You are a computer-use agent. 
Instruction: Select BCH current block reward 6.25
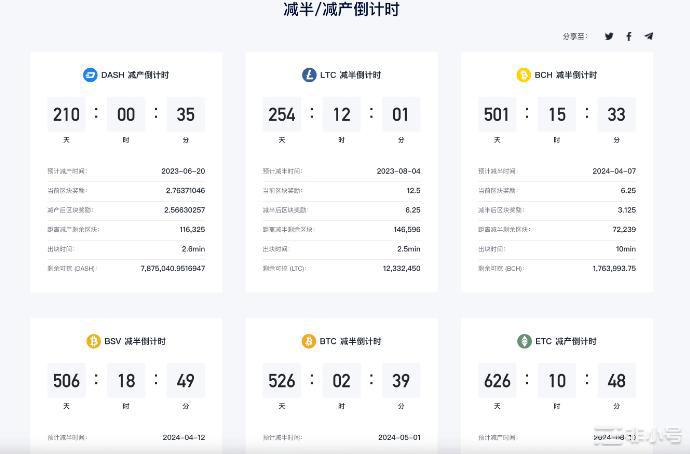628,190
